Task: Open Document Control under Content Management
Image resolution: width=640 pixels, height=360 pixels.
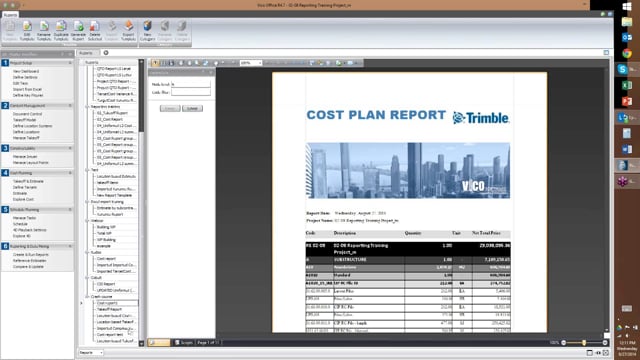Action: (x=27, y=114)
